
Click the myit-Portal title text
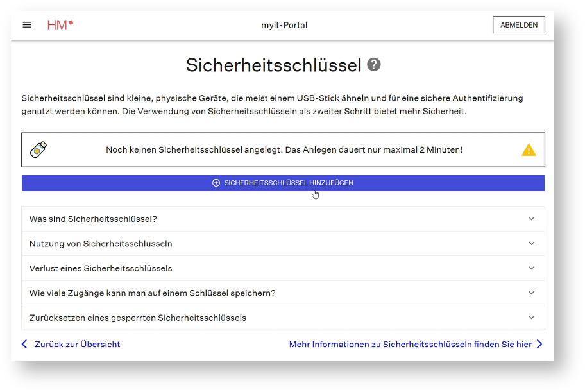[x=284, y=26]
